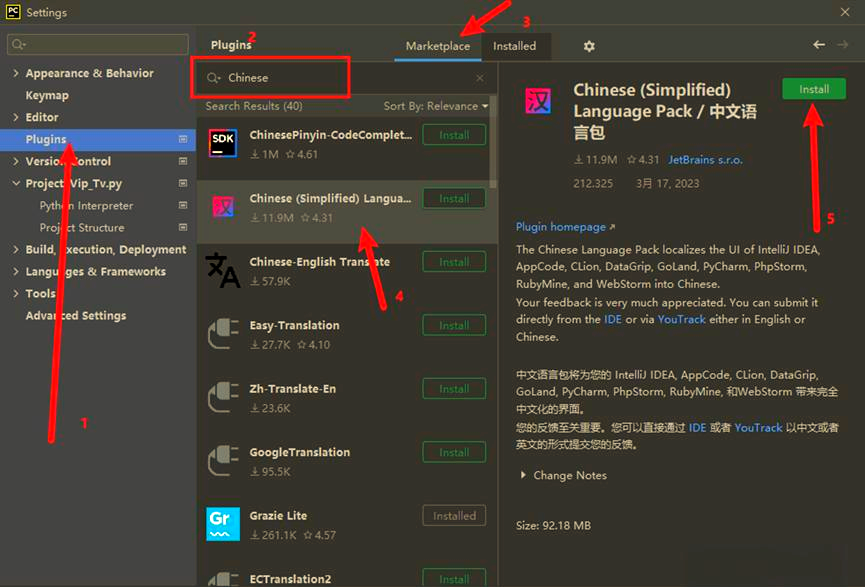Select the Grazie Lite plugin icon
Viewport: 865px width, 587px height.
[222, 524]
